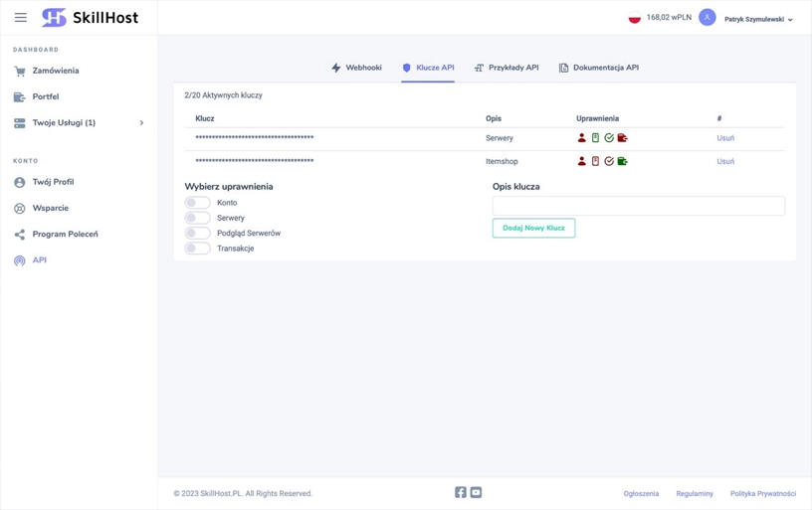Image resolution: width=812 pixels, height=510 pixels.
Task: Switch to the Webhooki tab
Action: pos(356,68)
